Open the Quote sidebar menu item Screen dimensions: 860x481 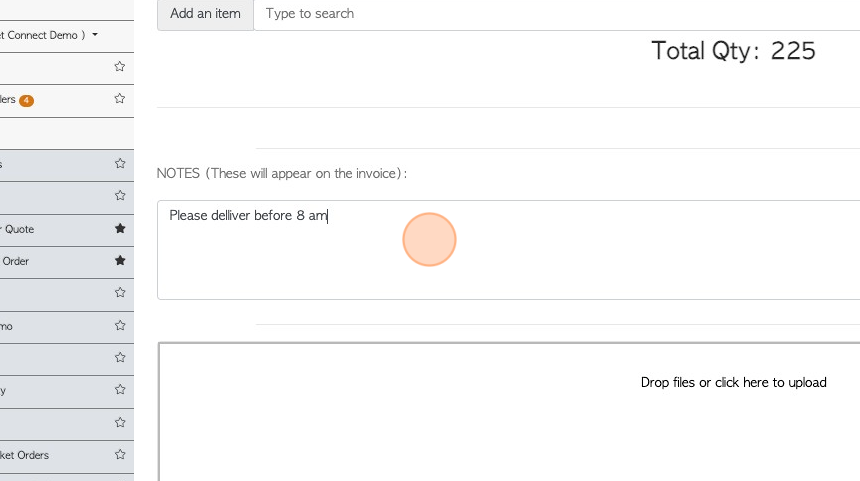click(18, 229)
